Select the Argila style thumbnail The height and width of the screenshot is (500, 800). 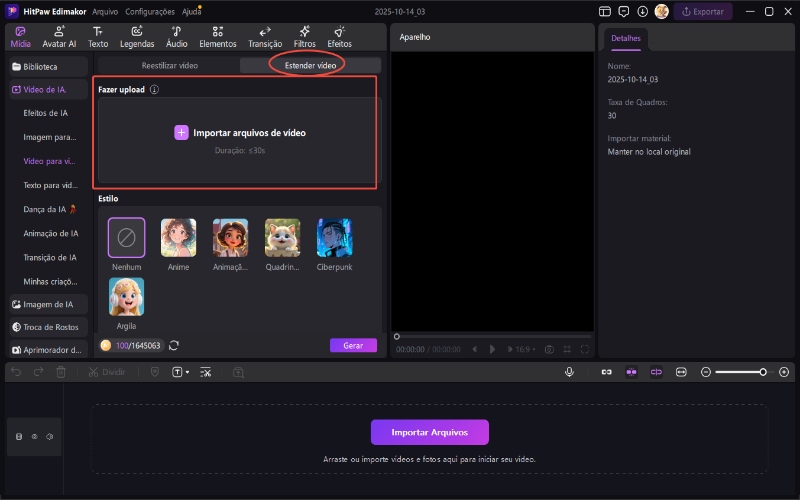(127, 297)
